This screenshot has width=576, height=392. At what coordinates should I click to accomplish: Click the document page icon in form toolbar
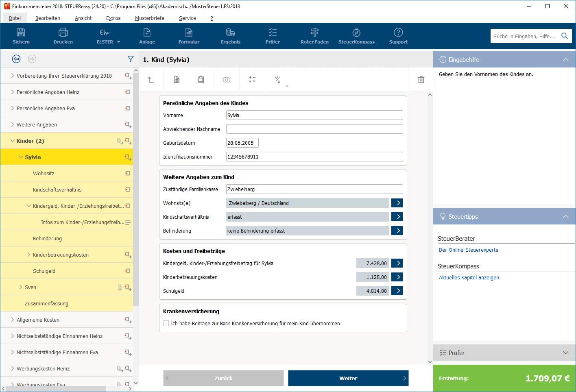[177, 80]
